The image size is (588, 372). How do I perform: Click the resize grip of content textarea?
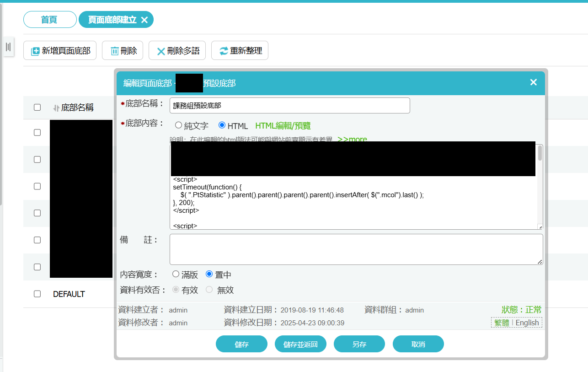tap(540, 227)
